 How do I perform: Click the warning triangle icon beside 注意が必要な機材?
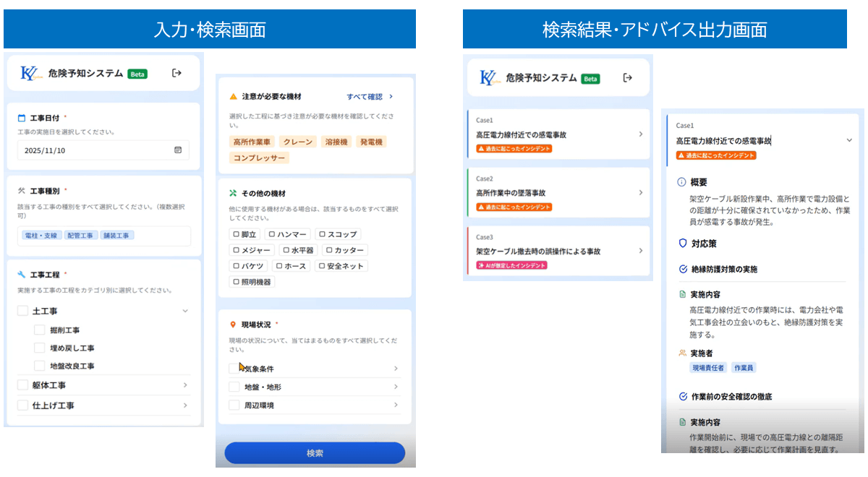[233, 96]
